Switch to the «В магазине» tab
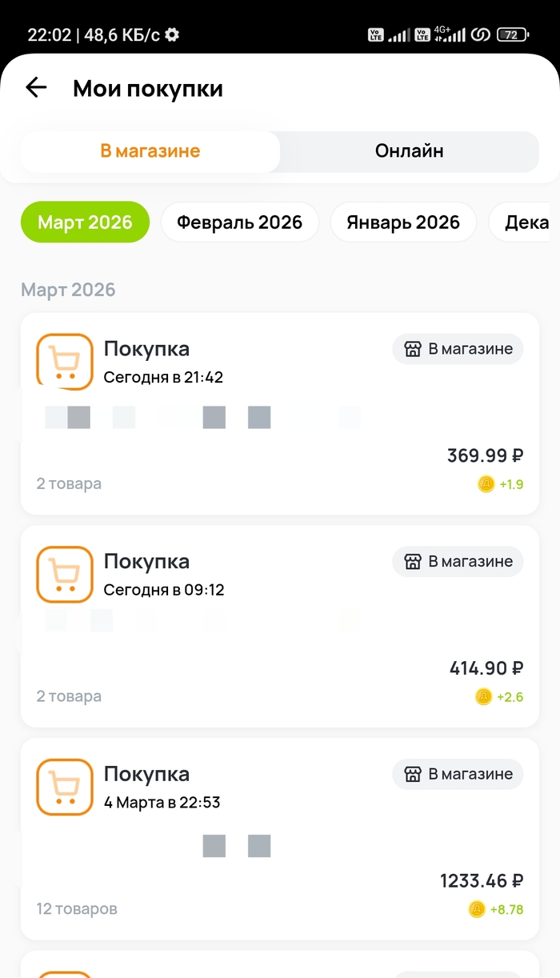The image size is (560, 978). (150, 151)
